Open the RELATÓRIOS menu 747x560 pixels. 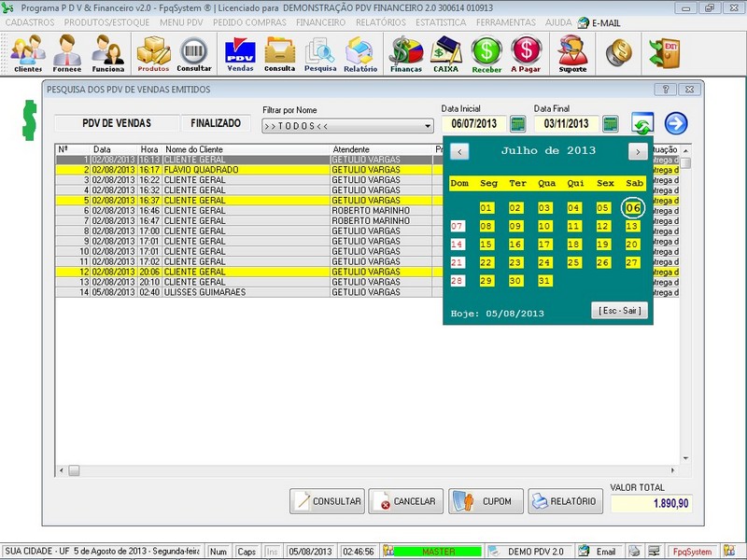381,22
